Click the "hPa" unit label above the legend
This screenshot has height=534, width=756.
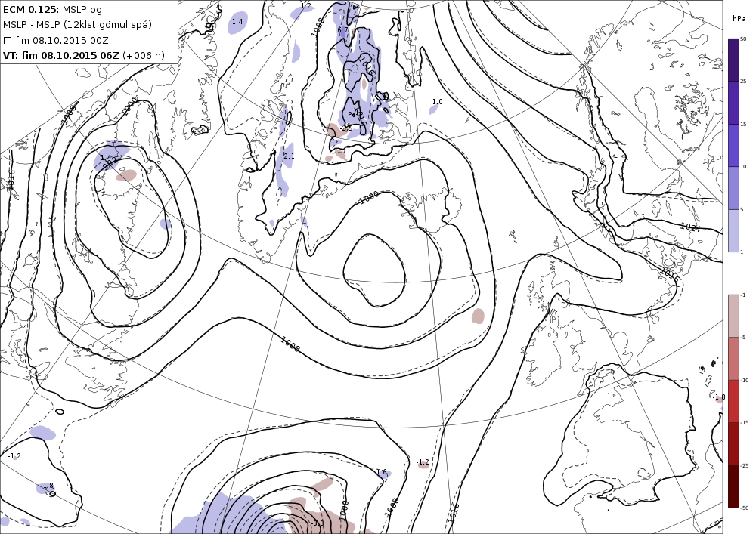coord(739,19)
